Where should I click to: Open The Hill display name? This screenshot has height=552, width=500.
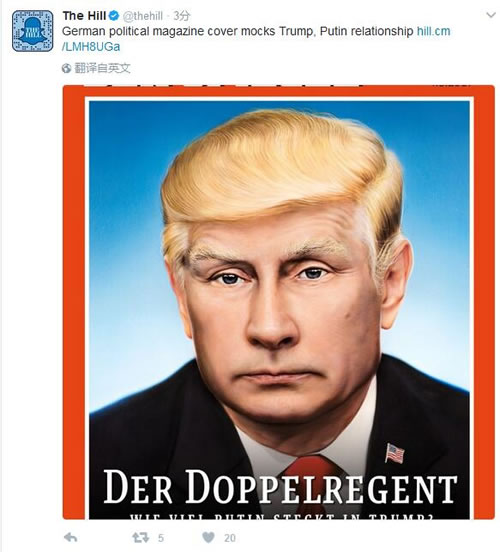point(84,15)
